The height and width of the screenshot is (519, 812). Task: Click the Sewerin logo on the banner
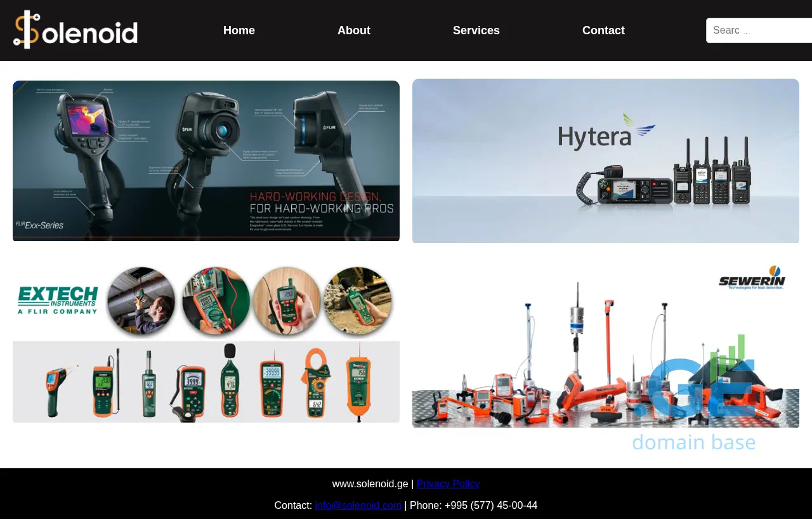752,277
